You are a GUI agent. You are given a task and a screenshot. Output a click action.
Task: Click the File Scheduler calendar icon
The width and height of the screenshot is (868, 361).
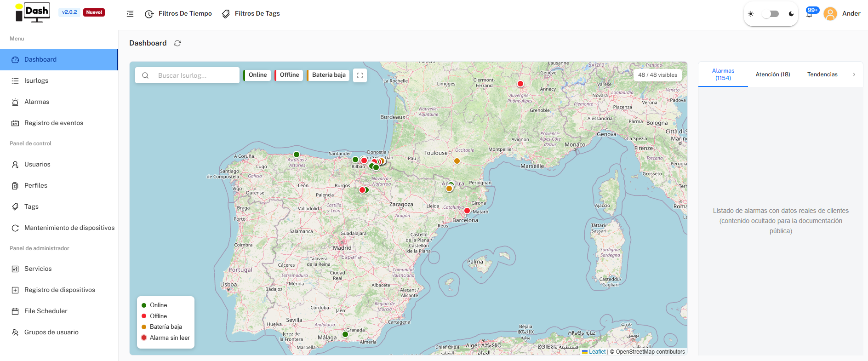coord(15,311)
